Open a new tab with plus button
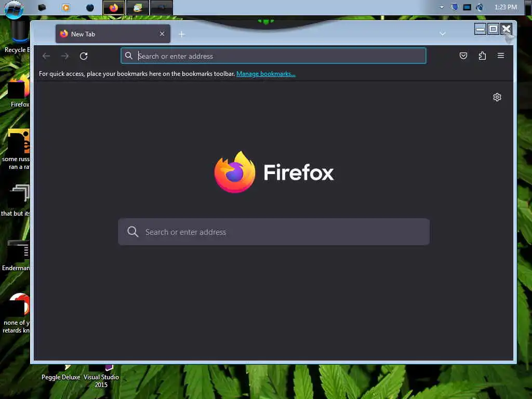 coord(181,34)
